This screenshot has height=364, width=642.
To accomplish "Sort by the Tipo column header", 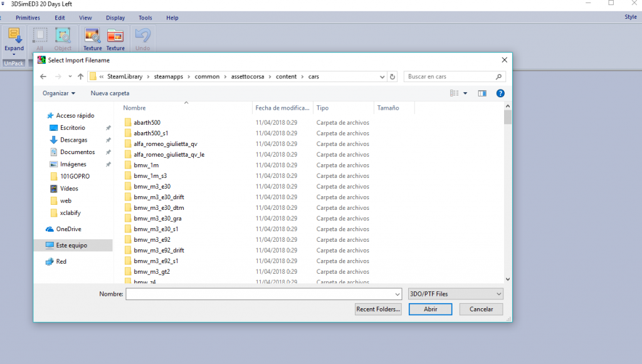I will pyautogui.click(x=322, y=108).
